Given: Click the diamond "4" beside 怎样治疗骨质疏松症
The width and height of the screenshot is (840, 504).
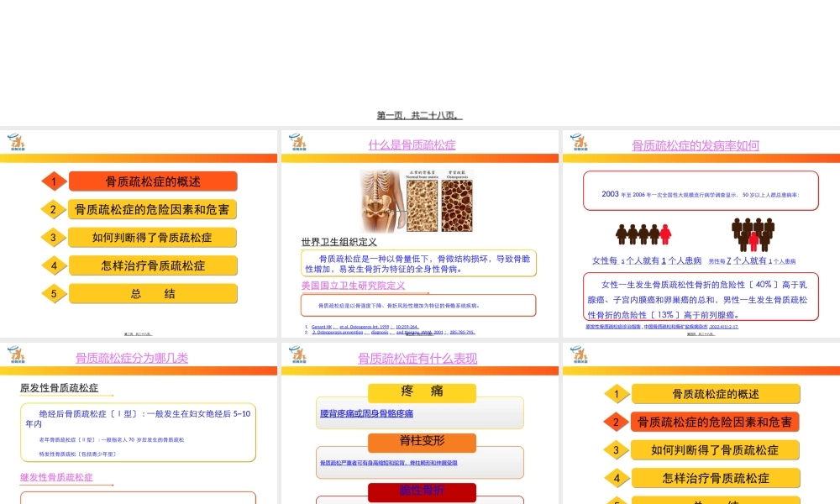Looking at the screenshot, I should (53, 265).
